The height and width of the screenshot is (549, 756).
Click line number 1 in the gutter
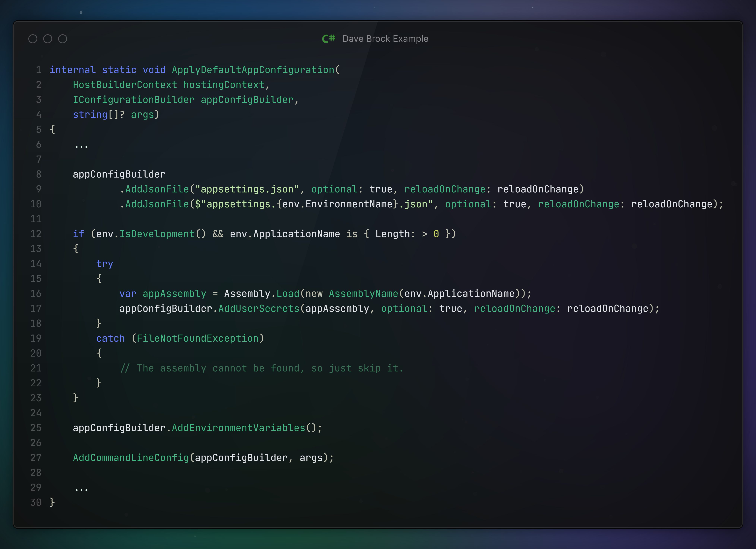click(39, 70)
